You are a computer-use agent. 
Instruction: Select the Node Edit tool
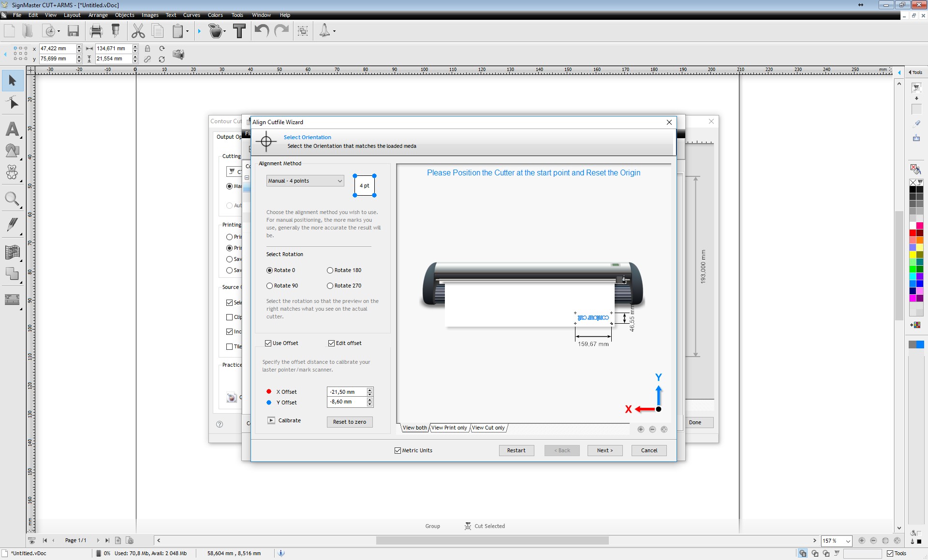(x=13, y=103)
